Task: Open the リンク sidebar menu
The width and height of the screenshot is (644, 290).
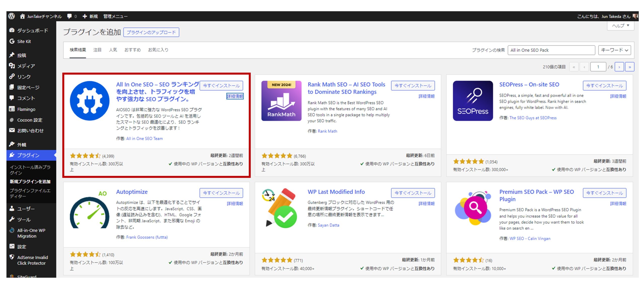Action: pyautogui.click(x=31, y=77)
